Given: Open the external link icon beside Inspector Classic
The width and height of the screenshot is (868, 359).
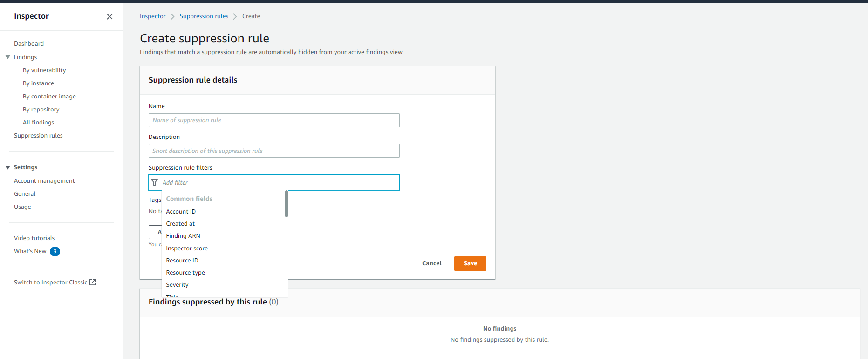Looking at the screenshot, I should (93, 282).
